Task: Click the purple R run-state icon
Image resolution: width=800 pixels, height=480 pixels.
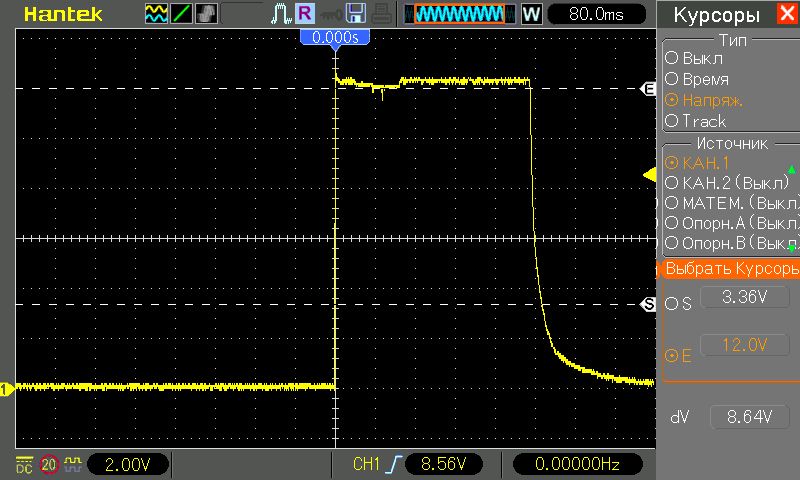Action: point(304,14)
